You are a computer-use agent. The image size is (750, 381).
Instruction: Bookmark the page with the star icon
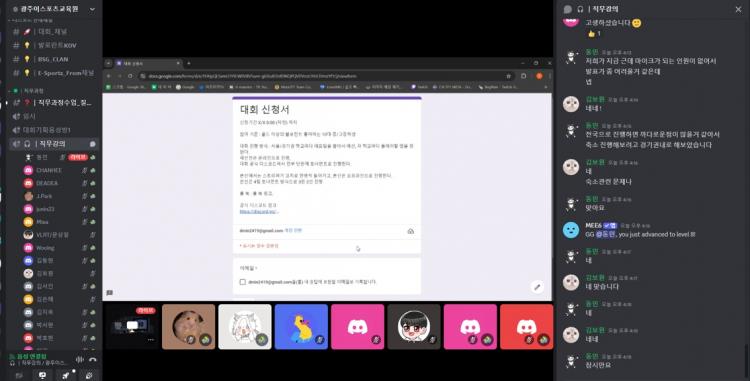(508, 76)
